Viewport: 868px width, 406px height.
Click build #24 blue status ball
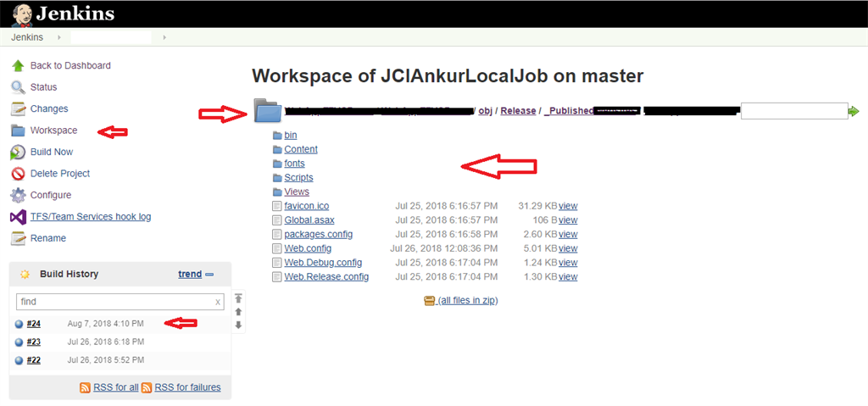(x=19, y=324)
